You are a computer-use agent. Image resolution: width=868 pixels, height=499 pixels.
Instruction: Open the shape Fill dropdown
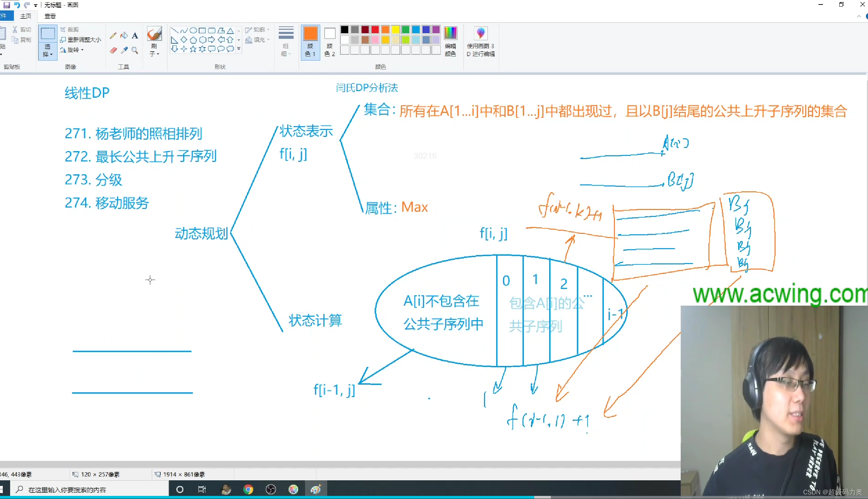(257, 40)
